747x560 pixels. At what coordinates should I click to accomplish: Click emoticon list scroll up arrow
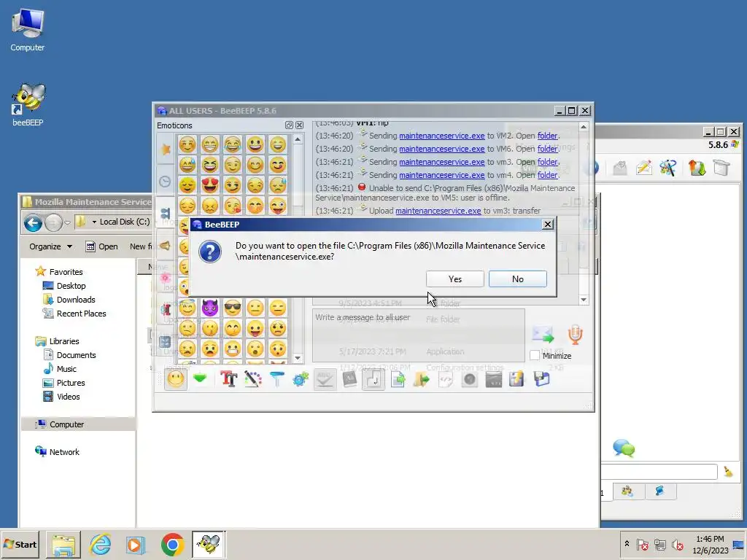coord(298,139)
